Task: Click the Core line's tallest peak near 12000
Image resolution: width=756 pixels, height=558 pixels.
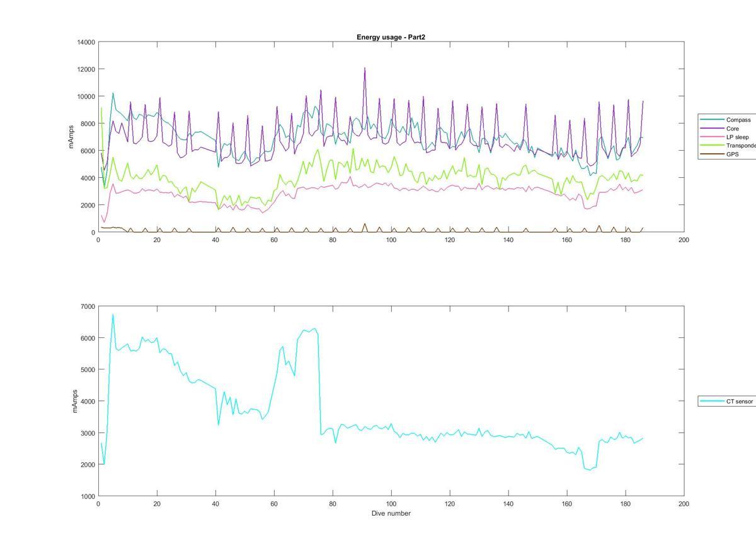Action: point(365,69)
